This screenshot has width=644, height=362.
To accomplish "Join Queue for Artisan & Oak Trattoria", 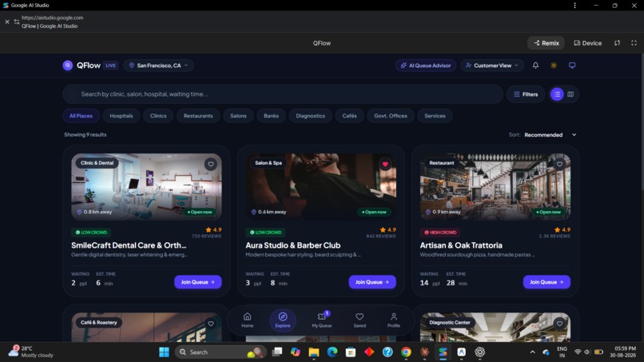I will [x=547, y=282].
